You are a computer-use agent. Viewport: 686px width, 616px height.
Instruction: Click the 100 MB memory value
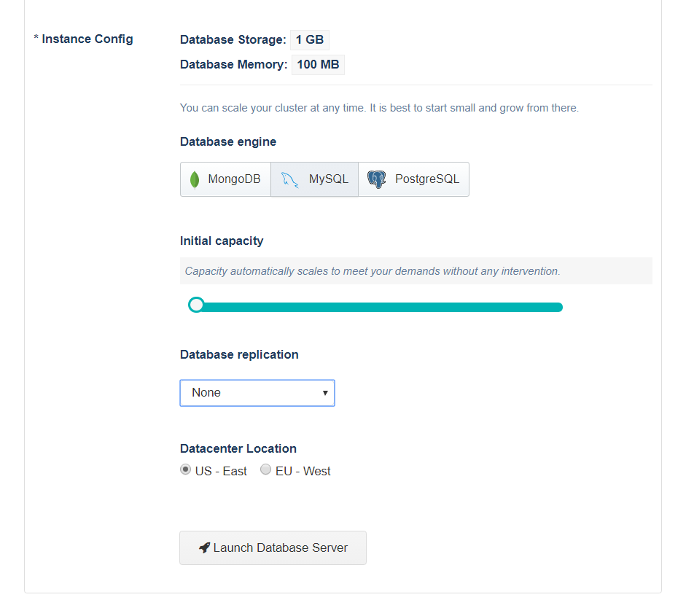(x=318, y=65)
